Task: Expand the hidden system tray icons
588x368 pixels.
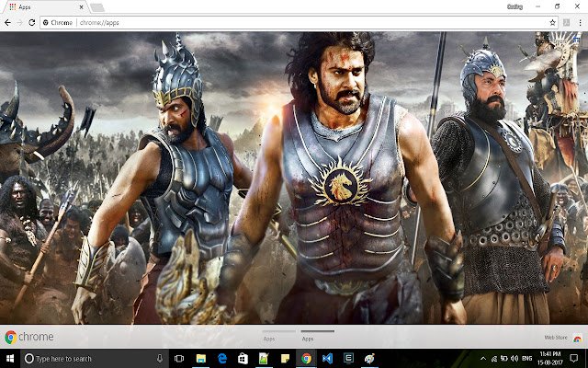Action: click(483, 359)
